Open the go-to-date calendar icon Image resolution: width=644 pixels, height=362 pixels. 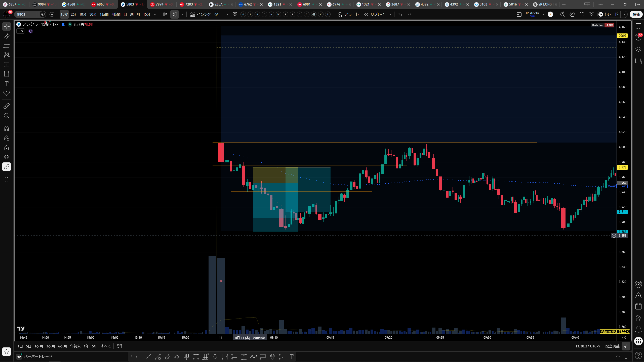click(119, 346)
